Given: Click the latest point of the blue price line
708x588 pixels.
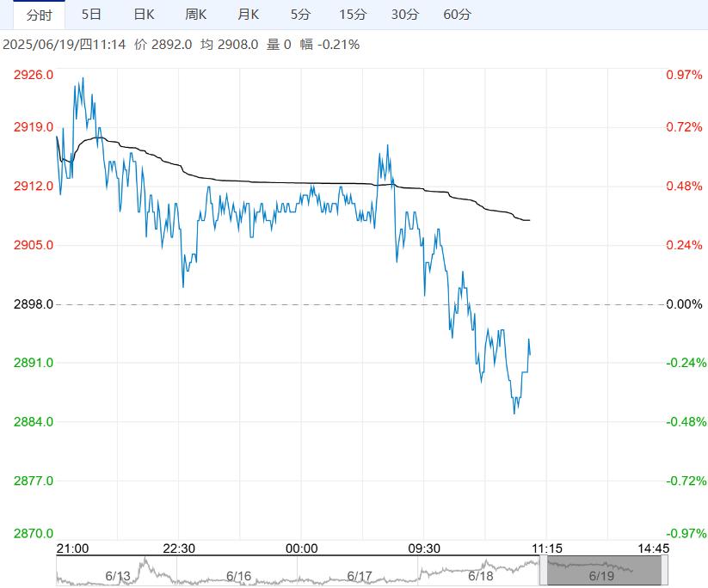Looking at the screenshot, I should [x=530, y=353].
